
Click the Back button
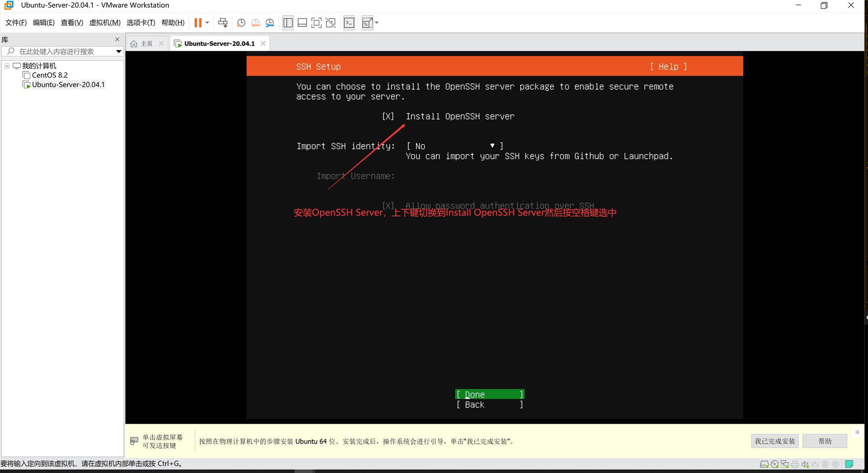tap(490, 405)
